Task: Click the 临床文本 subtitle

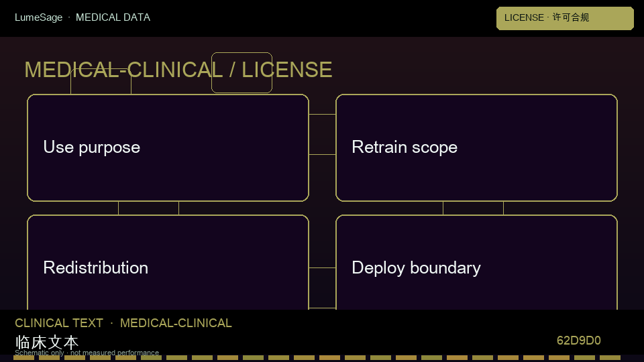Action: click(46, 342)
